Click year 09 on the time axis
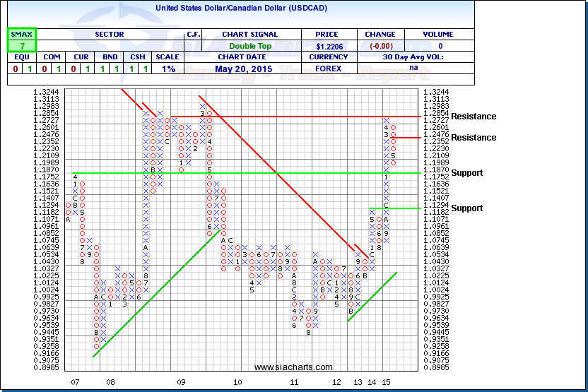Image resolution: width=588 pixels, height=392 pixels. (182, 382)
